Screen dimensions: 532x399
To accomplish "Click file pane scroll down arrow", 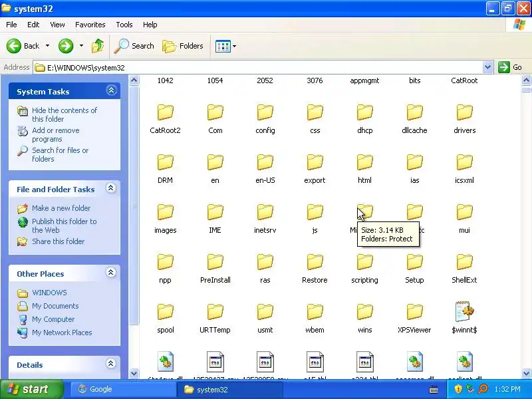I will (x=526, y=373).
